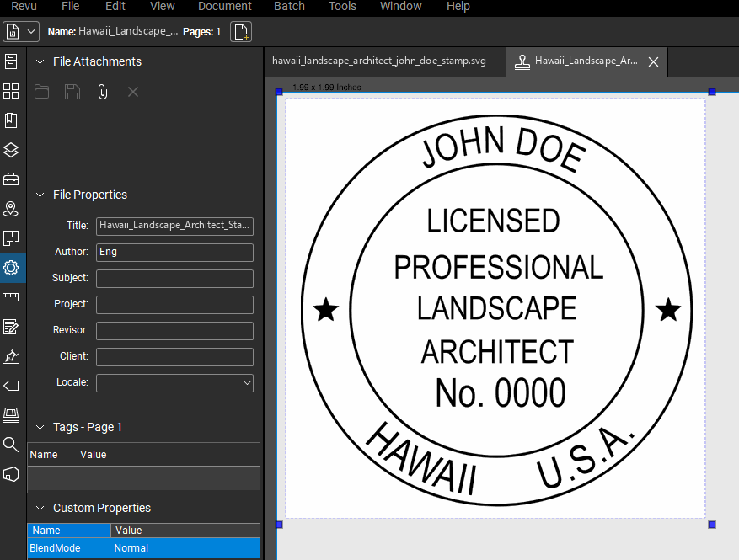Click the paperclip attach file icon
Viewport: 739px width, 560px height.
[102, 92]
